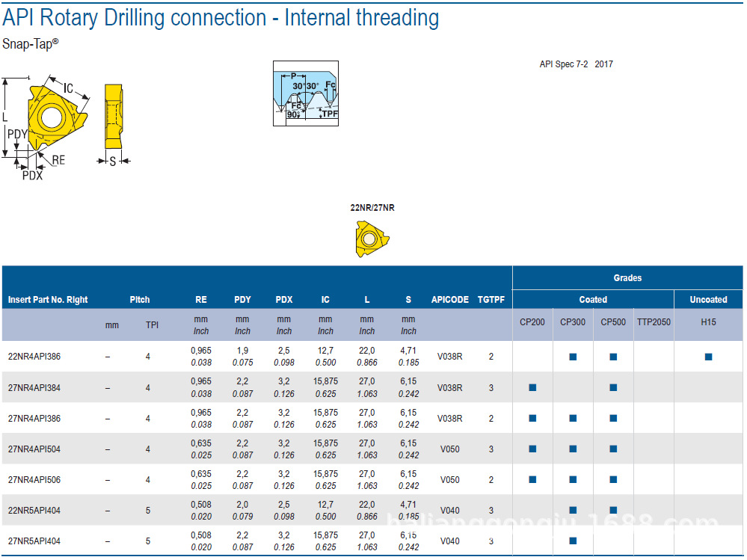Click the CP200 availability square for 27NR4API506

[532, 479]
